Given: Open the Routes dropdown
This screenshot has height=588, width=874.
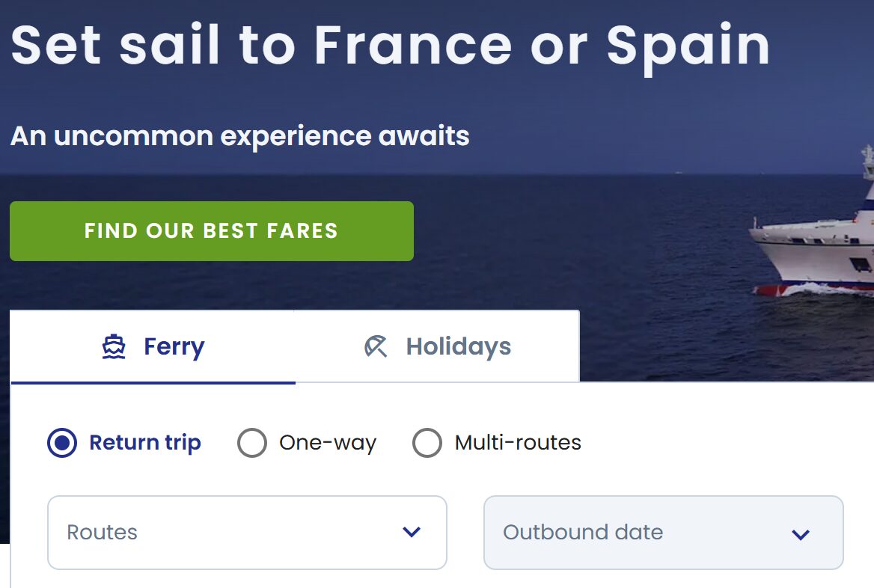Looking at the screenshot, I should [x=247, y=533].
